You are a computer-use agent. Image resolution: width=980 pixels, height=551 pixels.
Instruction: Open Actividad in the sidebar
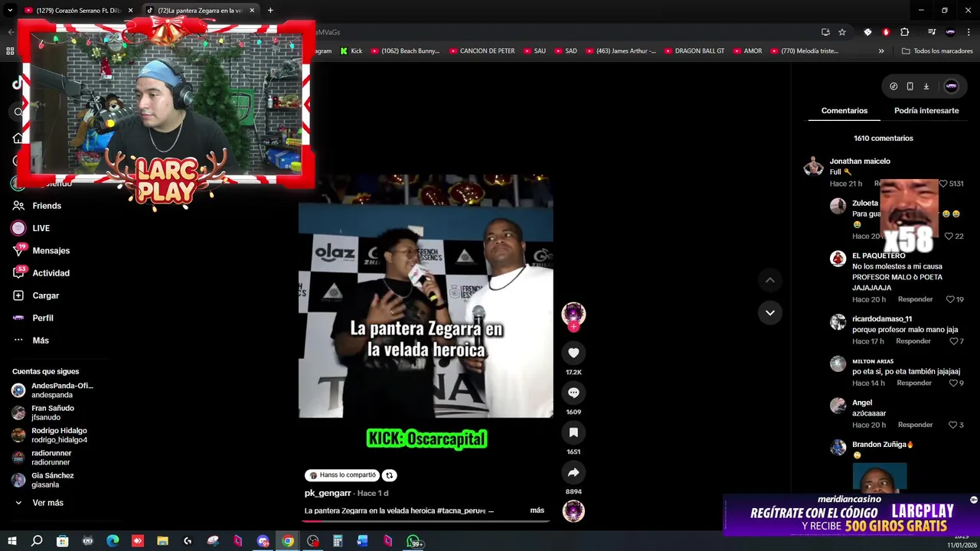pos(51,273)
